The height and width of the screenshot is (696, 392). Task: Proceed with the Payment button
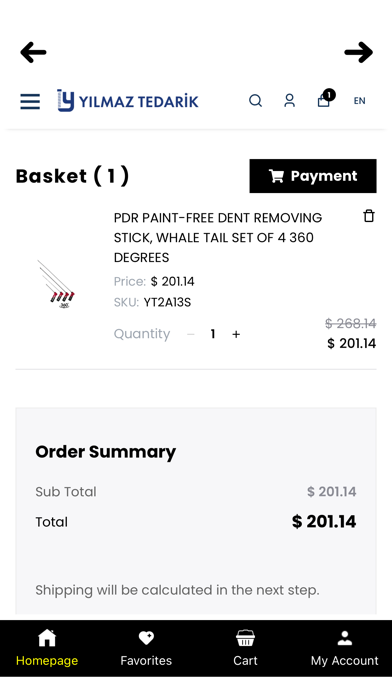[313, 176]
